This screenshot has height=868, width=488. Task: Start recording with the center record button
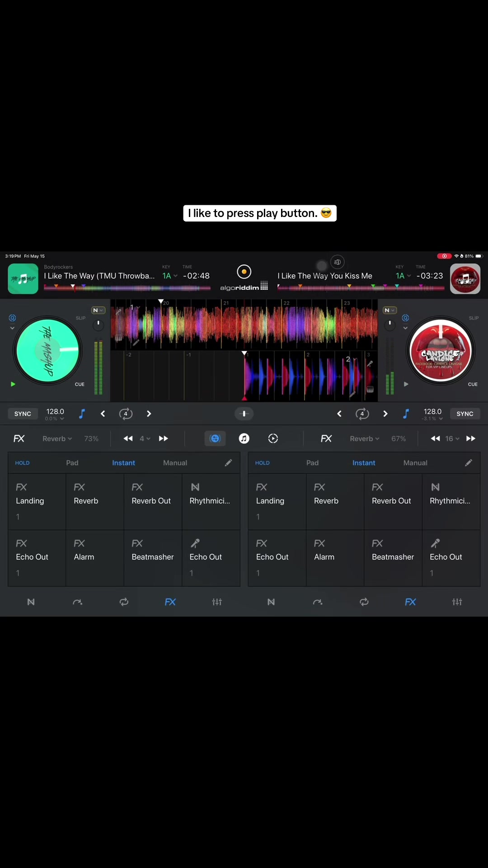(244, 272)
